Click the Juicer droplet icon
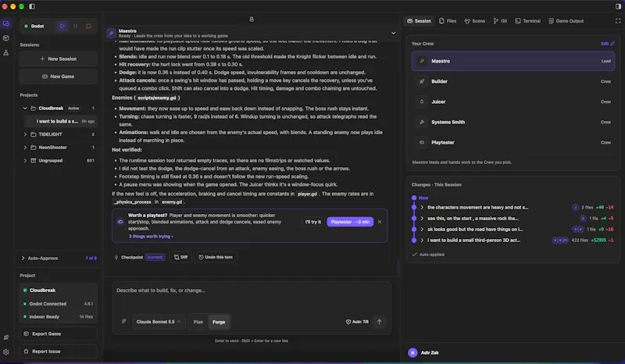Image resolution: width=625 pixels, height=364 pixels. (x=422, y=102)
